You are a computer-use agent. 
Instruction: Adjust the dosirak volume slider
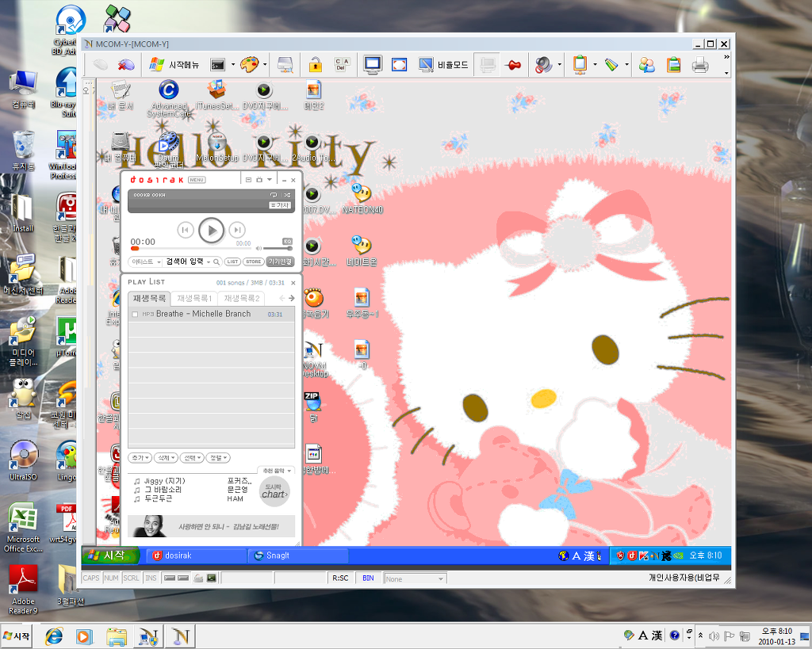click(x=278, y=248)
